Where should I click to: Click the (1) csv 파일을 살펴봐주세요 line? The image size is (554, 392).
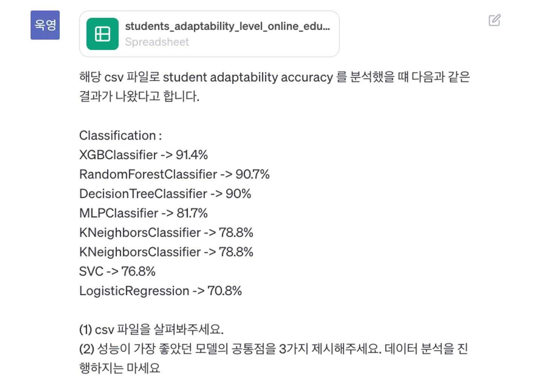pos(151,329)
